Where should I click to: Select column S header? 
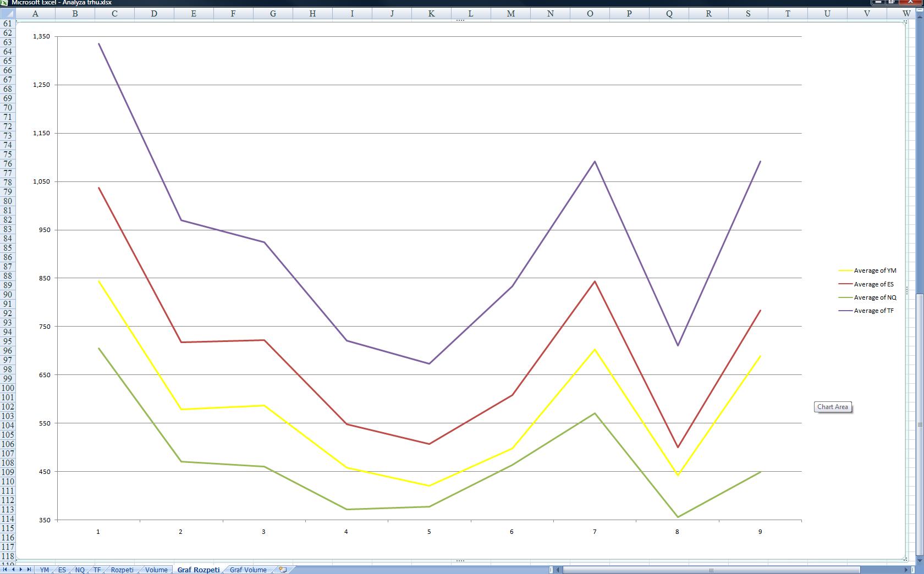pos(748,13)
